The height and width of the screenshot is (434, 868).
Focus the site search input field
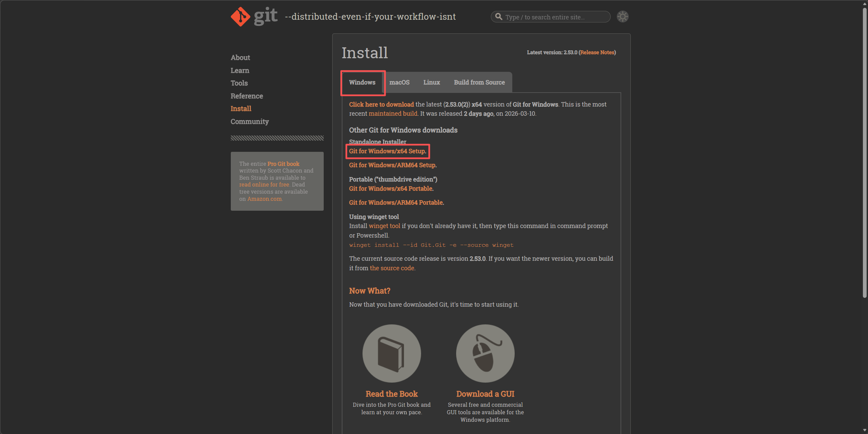pos(555,17)
